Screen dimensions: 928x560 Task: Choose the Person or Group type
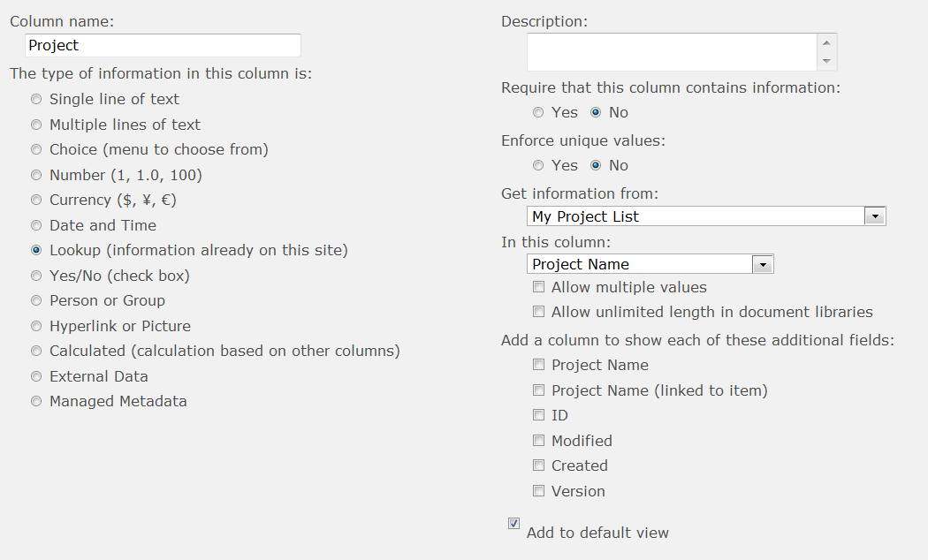point(36,301)
